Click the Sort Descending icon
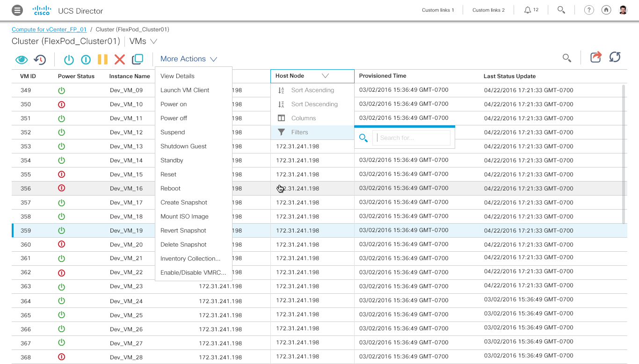This screenshot has height=364, width=639. tap(281, 104)
